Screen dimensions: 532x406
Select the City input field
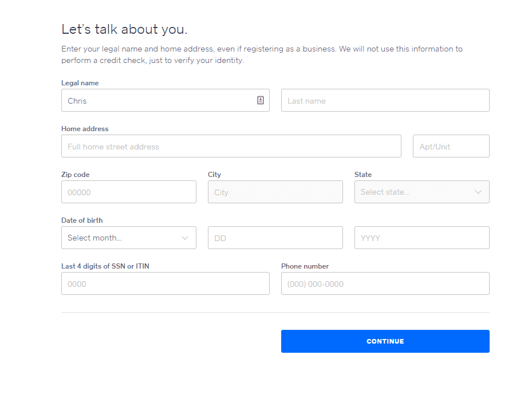click(275, 191)
